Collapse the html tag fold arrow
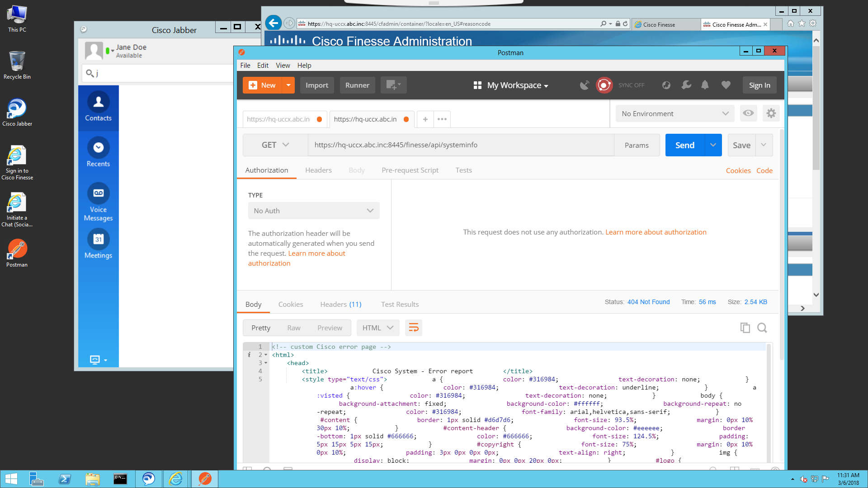This screenshot has width=868, height=488. [x=266, y=355]
